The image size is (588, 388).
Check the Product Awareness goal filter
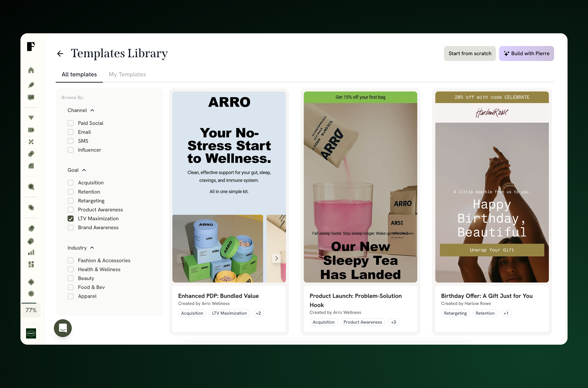[x=71, y=210]
